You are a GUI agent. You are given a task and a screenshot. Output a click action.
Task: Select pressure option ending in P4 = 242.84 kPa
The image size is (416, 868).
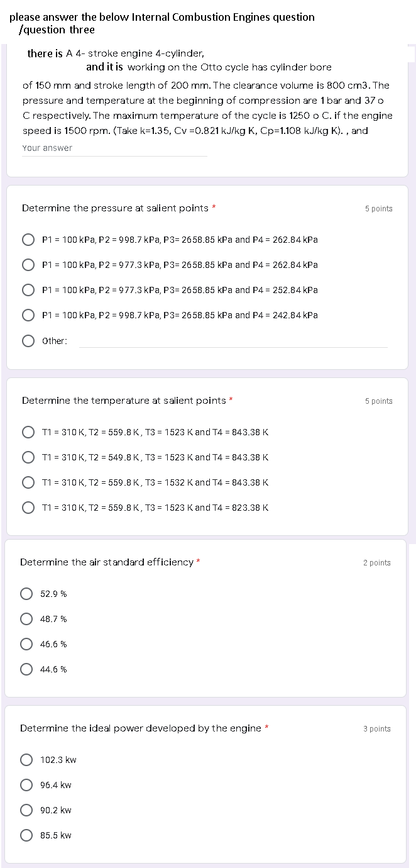pyautogui.click(x=28, y=315)
